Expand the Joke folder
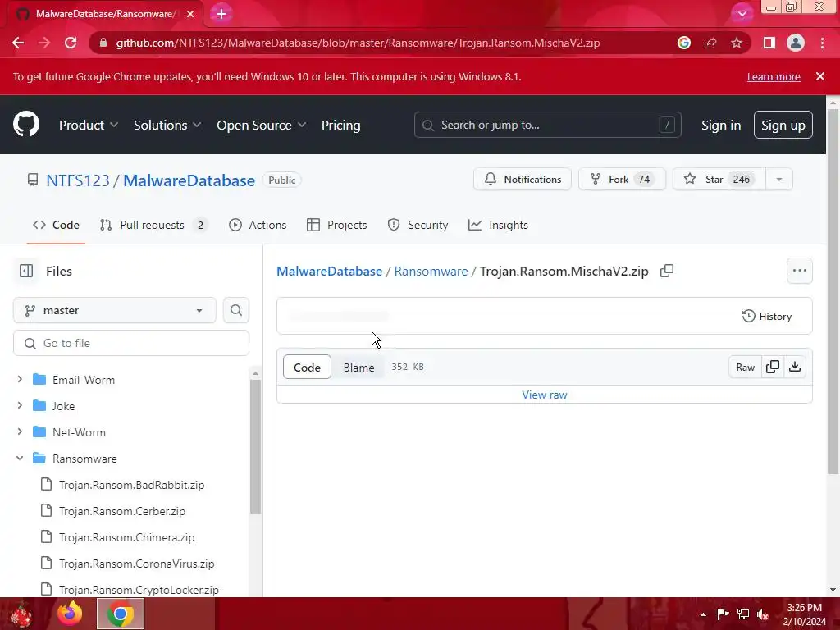Viewport: 840px width, 630px height. tap(20, 405)
